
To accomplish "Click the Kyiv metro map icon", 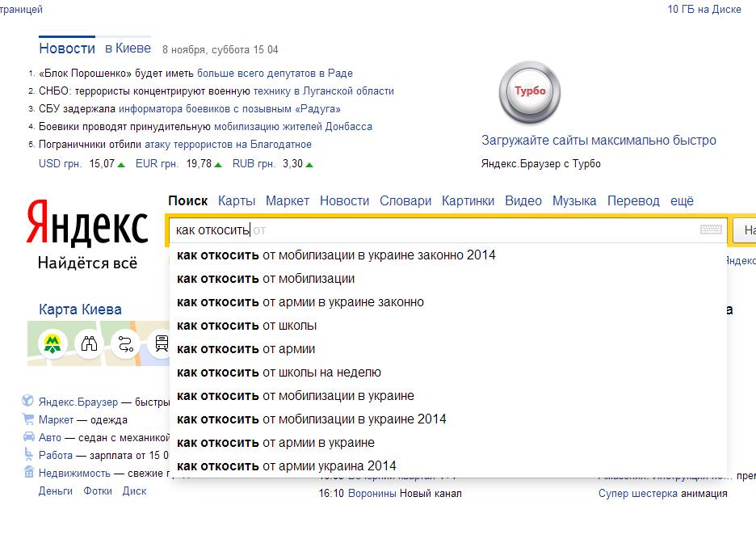I will pos(52,343).
